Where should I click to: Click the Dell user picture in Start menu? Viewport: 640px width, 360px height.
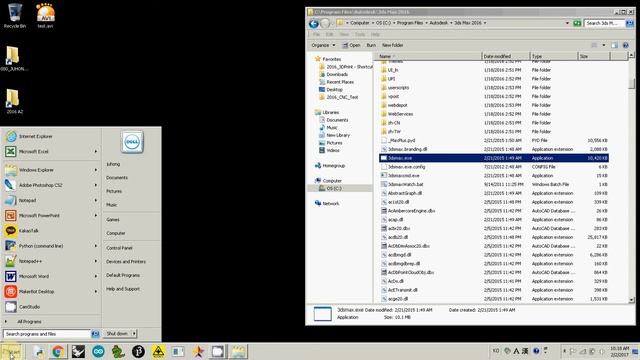132,142
